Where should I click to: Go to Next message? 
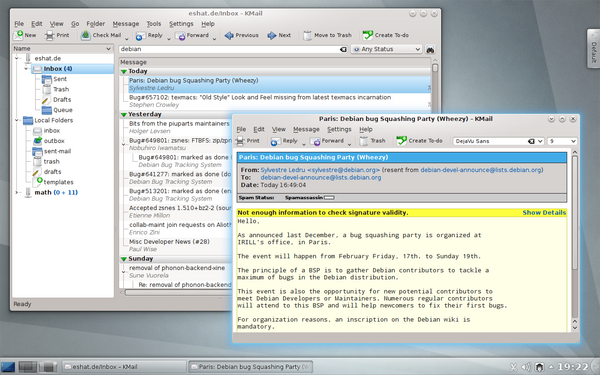coord(279,35)
